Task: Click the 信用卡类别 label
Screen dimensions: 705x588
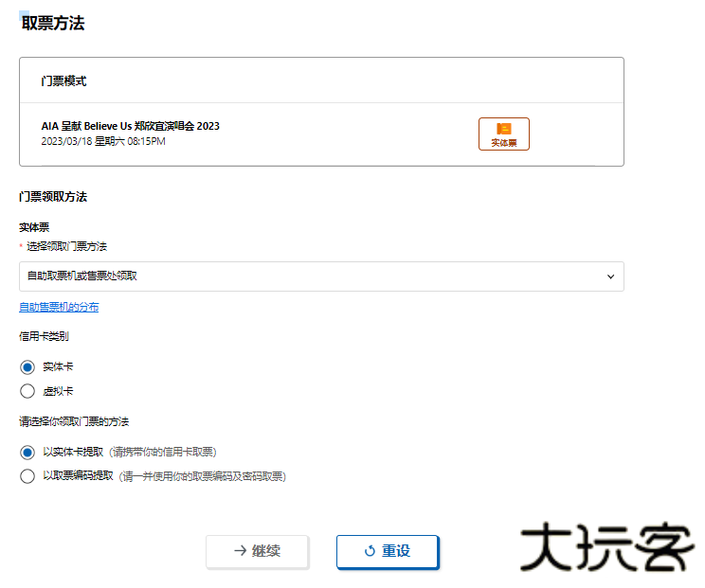Action: pyautogui.click(x=44, y=336)
